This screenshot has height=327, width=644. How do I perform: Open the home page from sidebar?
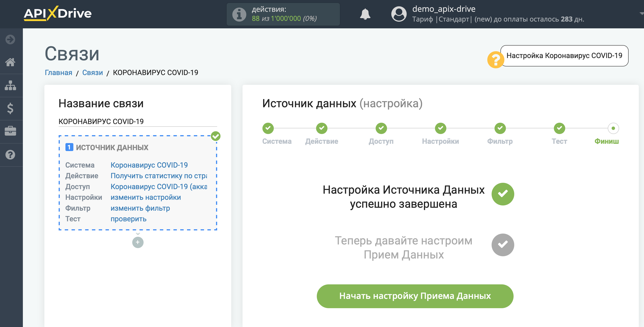click(x=10, y=62)
